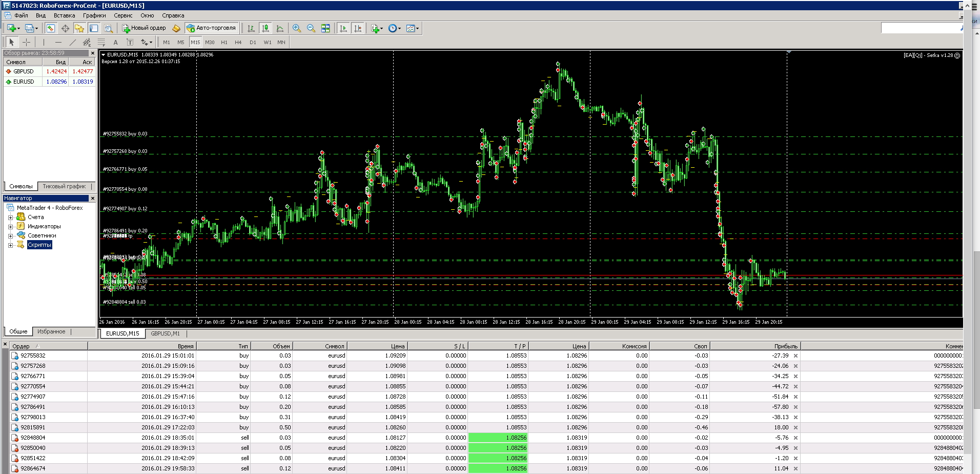Select order row 92815891
The image size is (980, 474).
486,427
